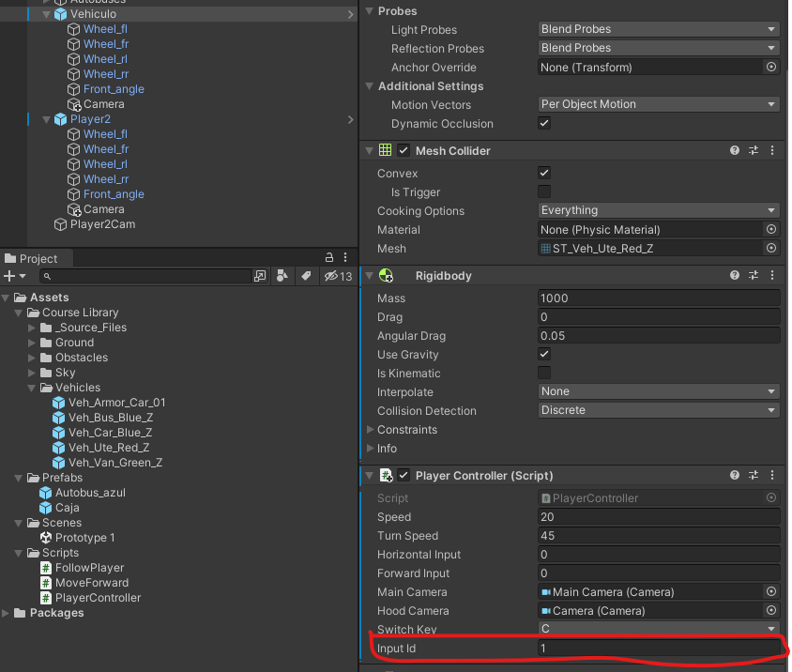Open Player Controller presets icon

754,475
